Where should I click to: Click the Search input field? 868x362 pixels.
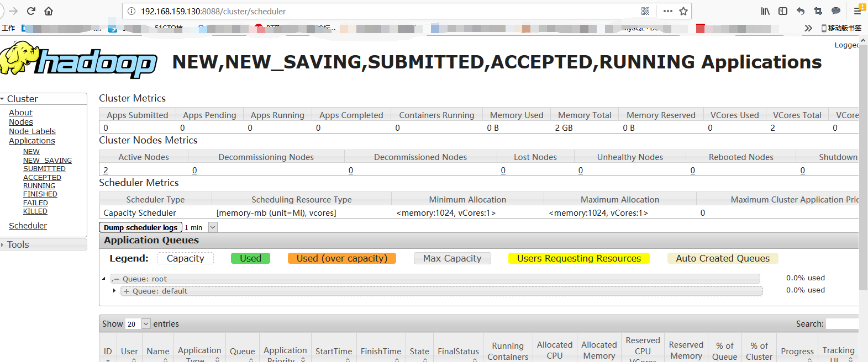[x=842, y=324]
